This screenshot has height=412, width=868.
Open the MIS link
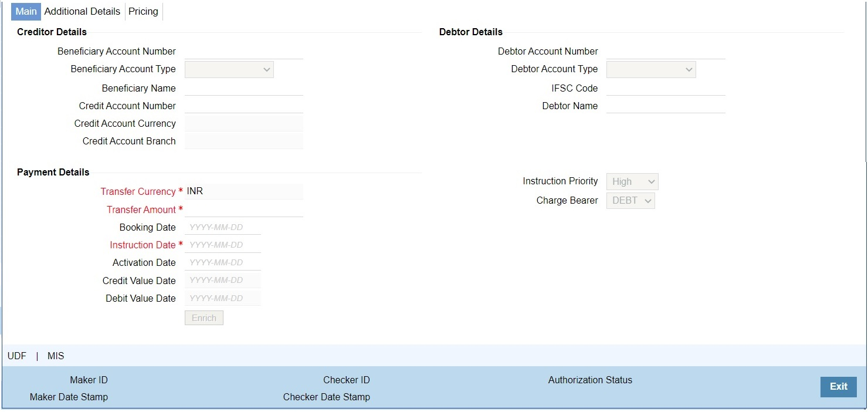pyautogui.click(x=56, y=356)
